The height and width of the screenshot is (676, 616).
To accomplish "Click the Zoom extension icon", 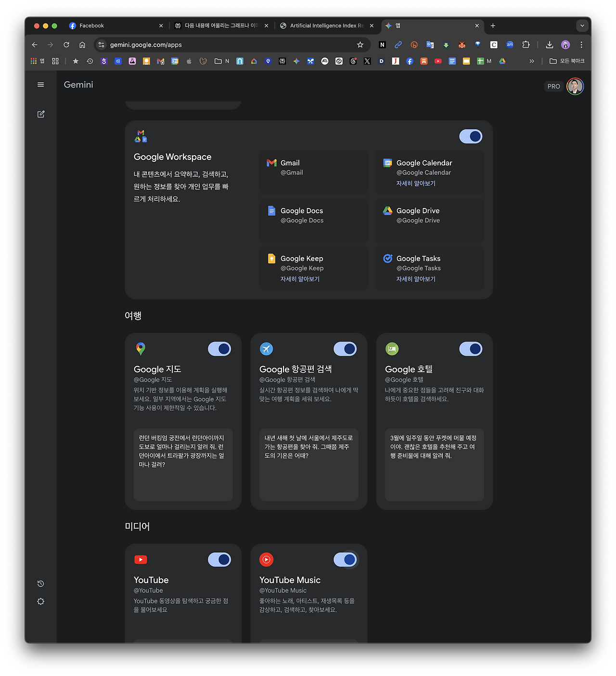I will click(510, 45).
